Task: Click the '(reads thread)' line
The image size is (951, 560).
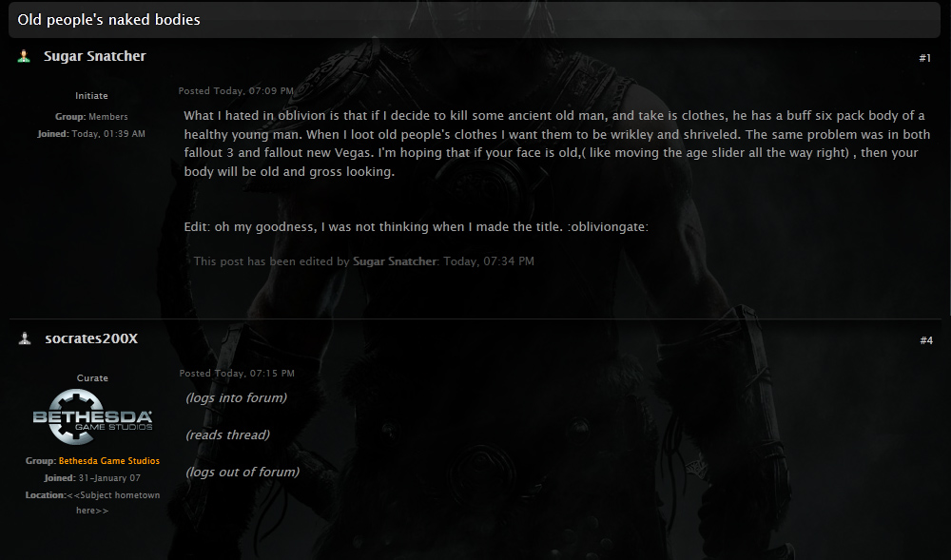Action: pyautogui.click(x=227, y=435)
